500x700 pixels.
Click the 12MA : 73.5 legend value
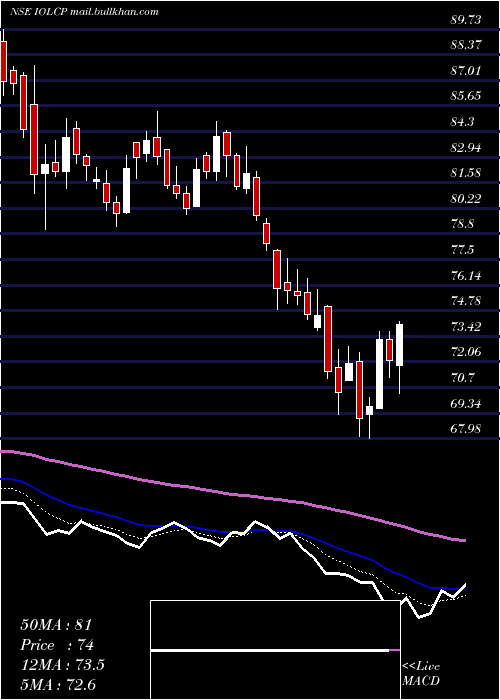(x=62, y=665)
